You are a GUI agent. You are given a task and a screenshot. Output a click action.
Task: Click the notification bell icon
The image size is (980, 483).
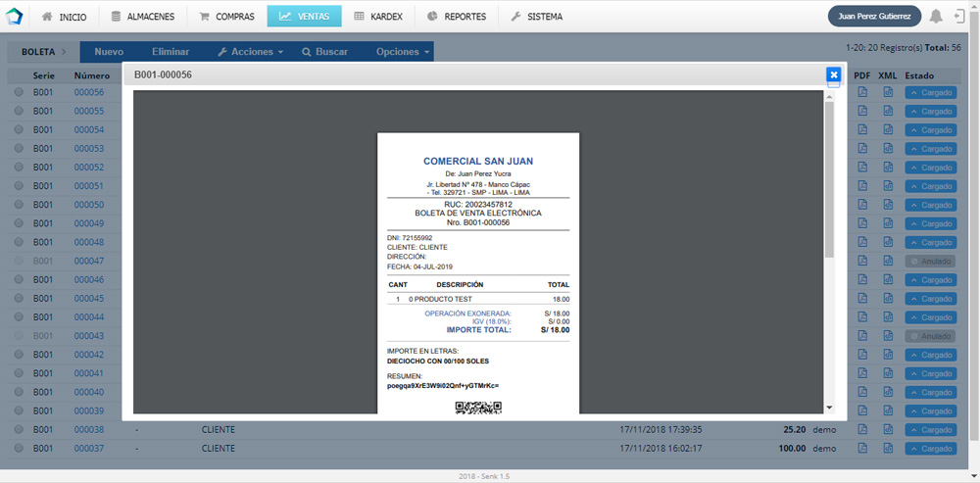click(x=937, y=17)
